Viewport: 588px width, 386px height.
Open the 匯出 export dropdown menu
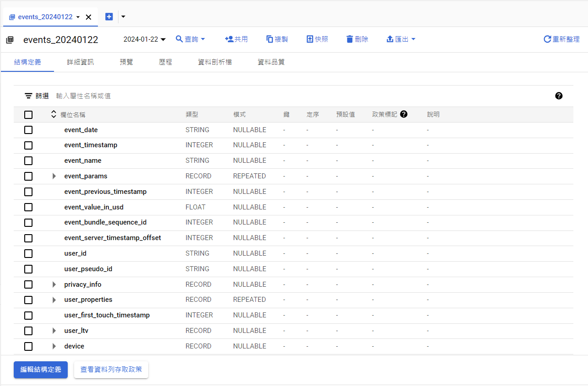click(x=401, y=39)
